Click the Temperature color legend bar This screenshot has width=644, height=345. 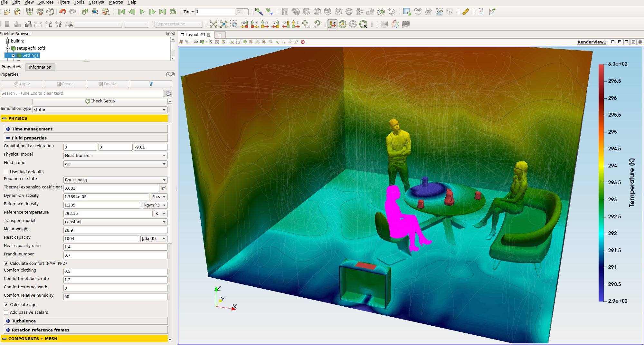601,183
